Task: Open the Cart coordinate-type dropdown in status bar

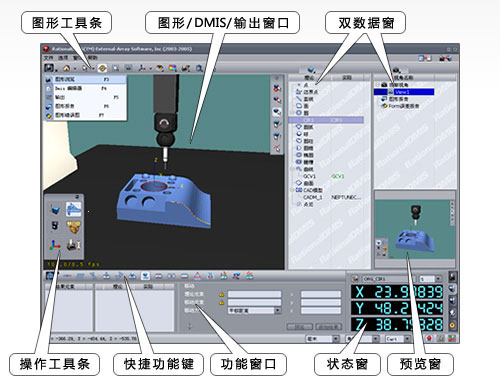Action: click(398, 339)
